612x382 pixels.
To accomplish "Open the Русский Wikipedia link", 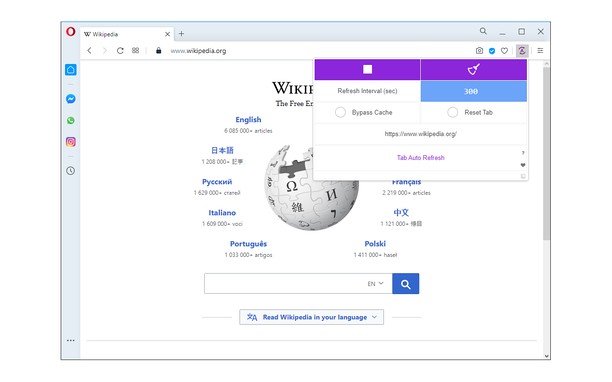I will coord(217,182).
